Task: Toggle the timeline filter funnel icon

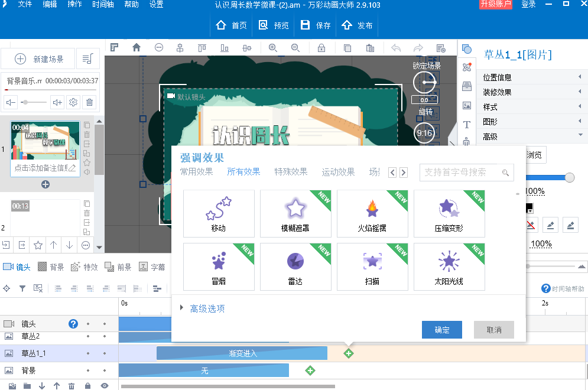Action: click(22, 288)
